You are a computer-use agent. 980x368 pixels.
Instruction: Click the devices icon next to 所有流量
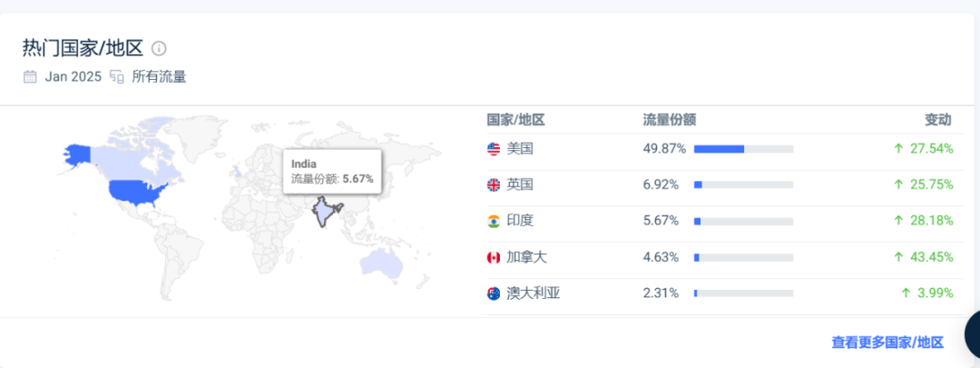pyautogui.click(x=117, y=77)
